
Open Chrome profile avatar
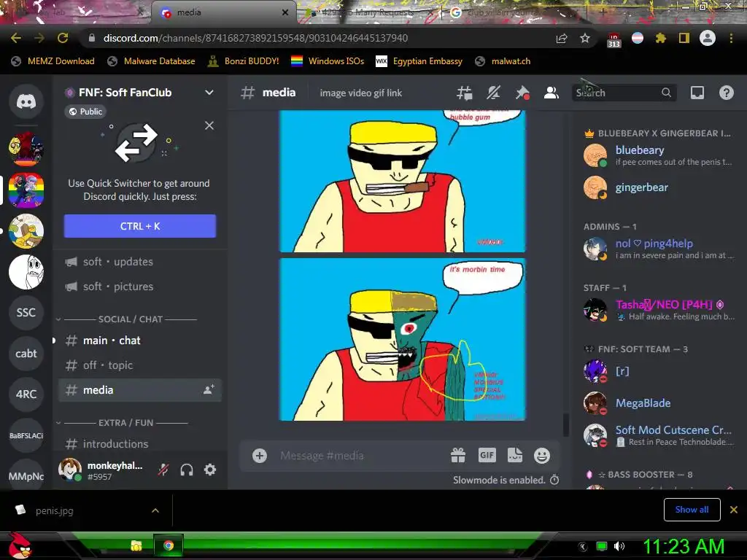tap(708, 38)
